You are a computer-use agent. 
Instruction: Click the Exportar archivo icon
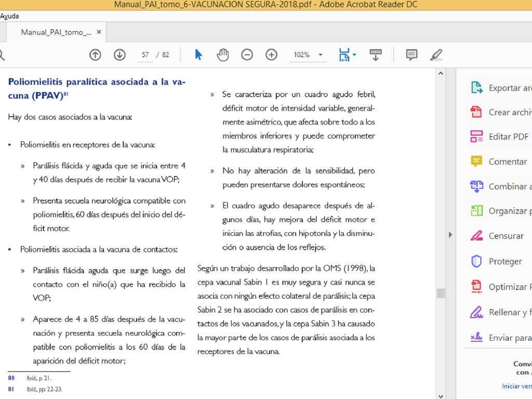[477, 87]
